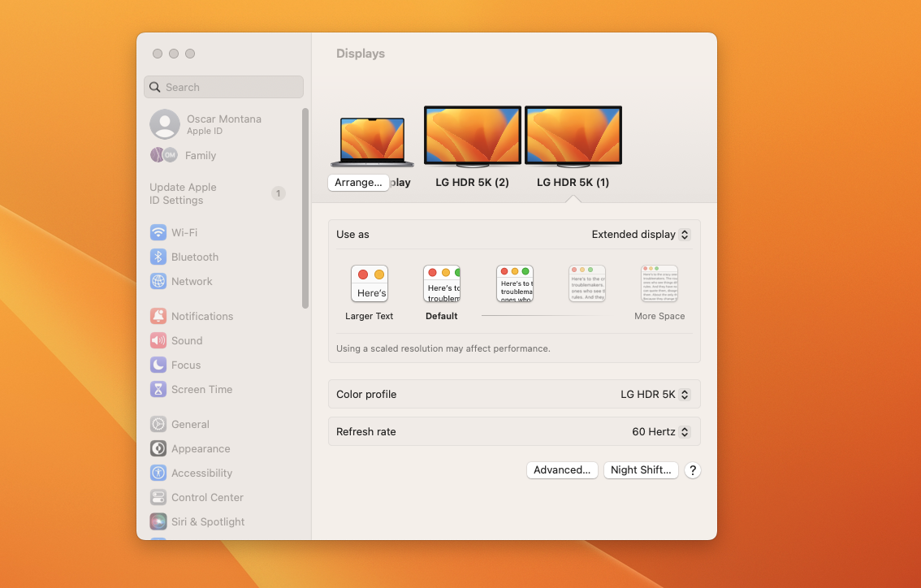This screenshot has width=921, height=588.
Task: Click the "Refresh rate" label
Action: point(366,432)
